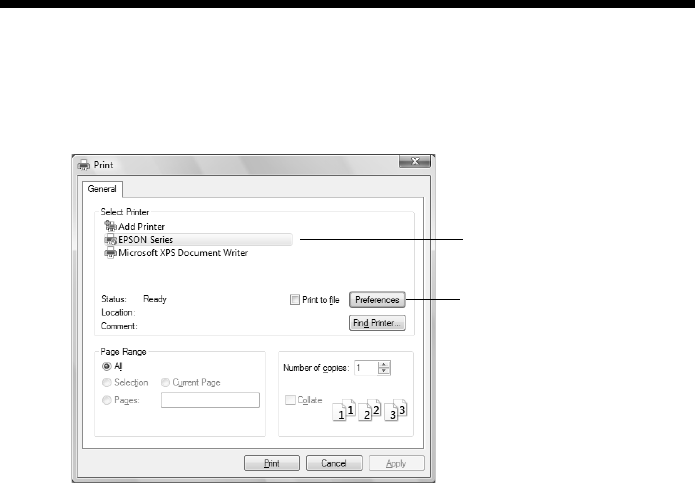Choose the Current Page radio button

pos(165,382)
